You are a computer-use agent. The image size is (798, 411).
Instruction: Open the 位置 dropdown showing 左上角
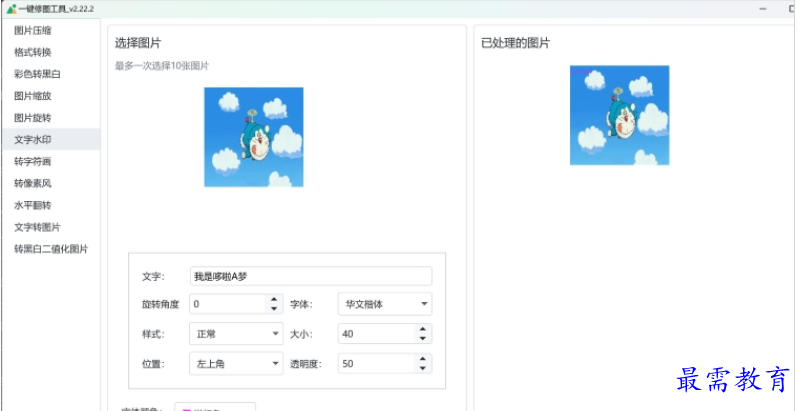(x=236, y=364)
